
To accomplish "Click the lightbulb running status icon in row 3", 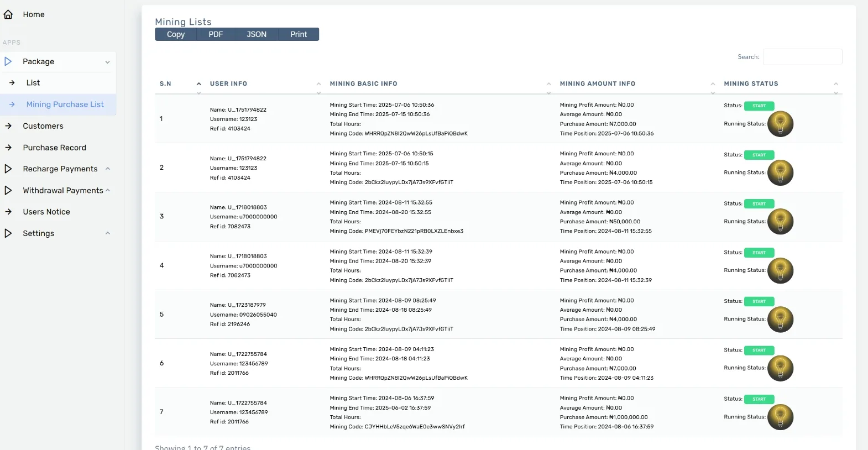I will [x=780, y=222].
